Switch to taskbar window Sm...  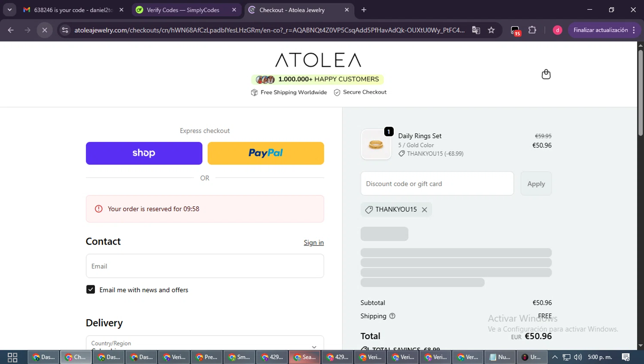pyautogui.click(x=240, y=357)
